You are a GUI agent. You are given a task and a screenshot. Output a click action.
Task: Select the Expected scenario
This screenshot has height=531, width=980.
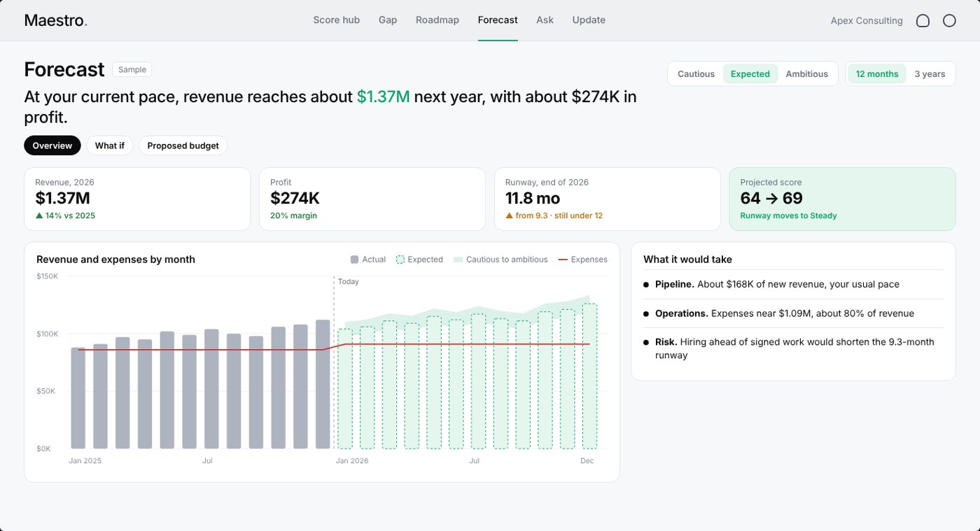[750, 74]
